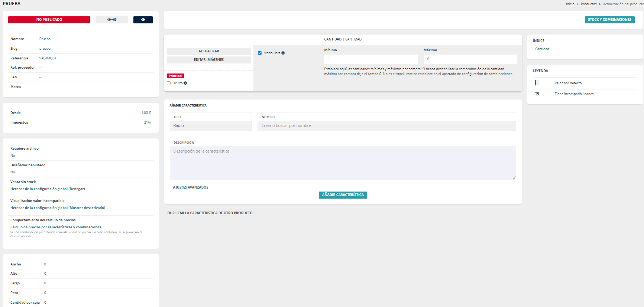Enable the Oculto checkbox
Screen dimensions: 644x307
tap(169, 83)
